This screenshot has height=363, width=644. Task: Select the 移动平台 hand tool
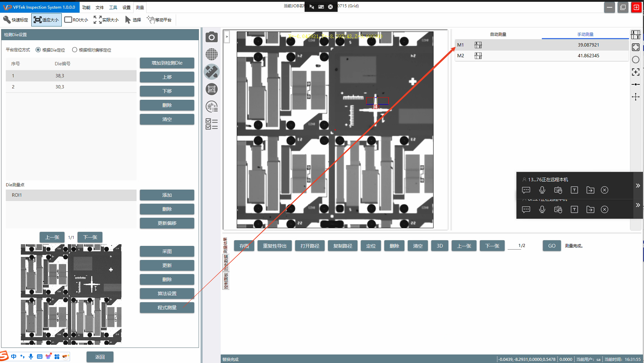159,20
